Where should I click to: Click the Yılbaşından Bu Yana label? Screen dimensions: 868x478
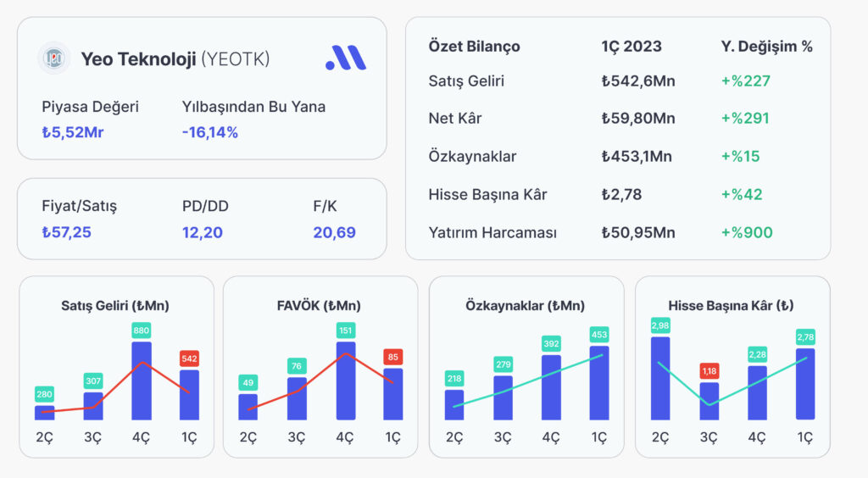[253, 107]
